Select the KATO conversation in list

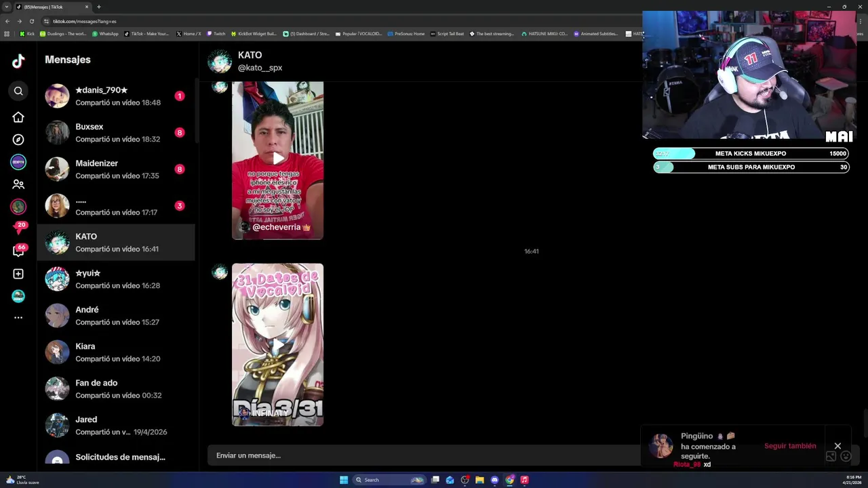coord(116,243)
